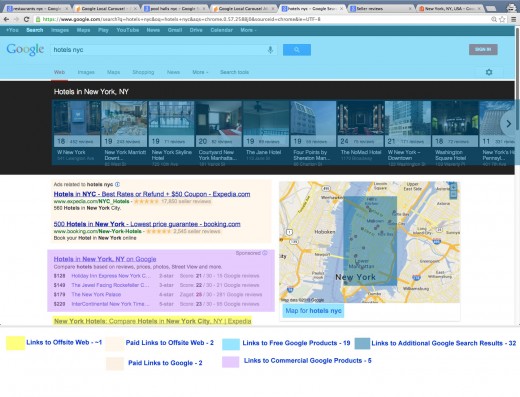Click the yellow Links to Offsite Web swatch
This screenshot has width=520, height=397.
[15, 343]
